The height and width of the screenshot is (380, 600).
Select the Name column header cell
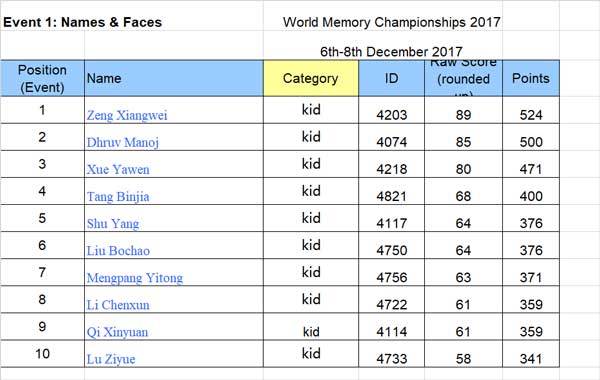tap(174, 78)
